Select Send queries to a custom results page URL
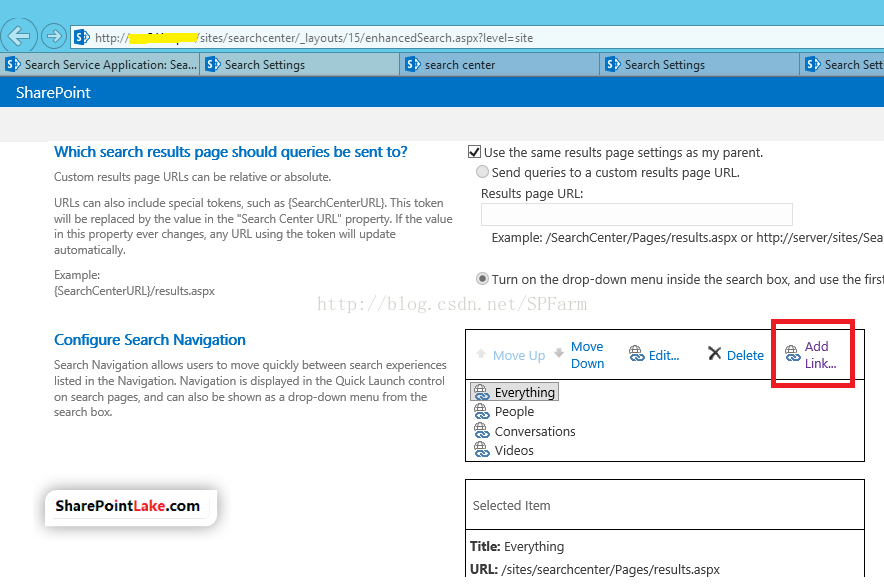Viewport: 884px width, 586px height. point(482,171)
